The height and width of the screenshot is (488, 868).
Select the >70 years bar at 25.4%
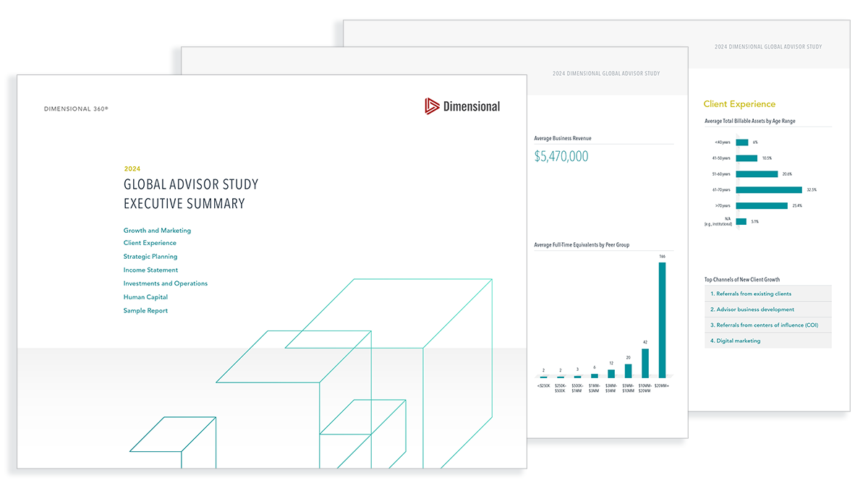pyautogui.click(x=763, y=205)
